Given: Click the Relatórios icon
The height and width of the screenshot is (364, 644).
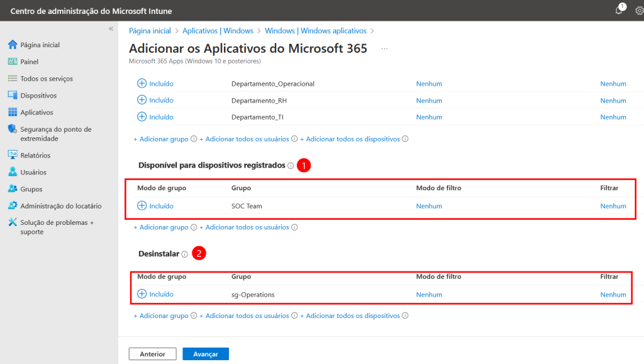Looking at the screenshot, I should (x=13, y=155).
